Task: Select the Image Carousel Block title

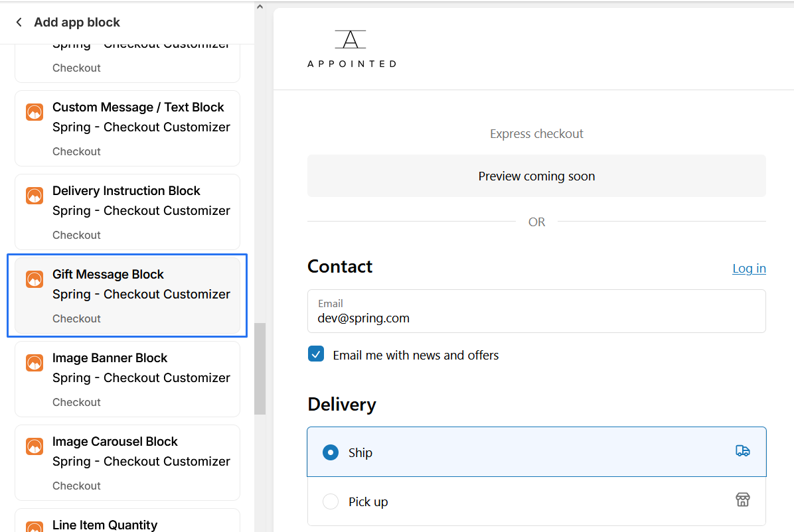Action: pyautogui.click(x=115, y=441)
